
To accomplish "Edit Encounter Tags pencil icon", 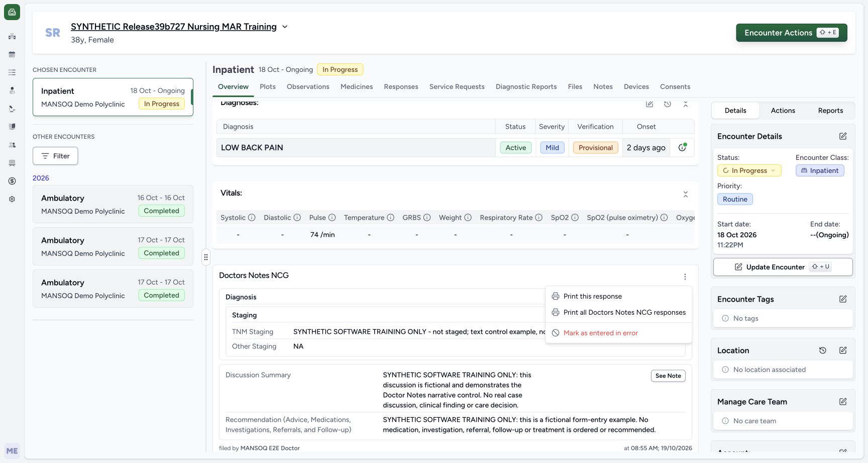I will [x=843, y=299].
